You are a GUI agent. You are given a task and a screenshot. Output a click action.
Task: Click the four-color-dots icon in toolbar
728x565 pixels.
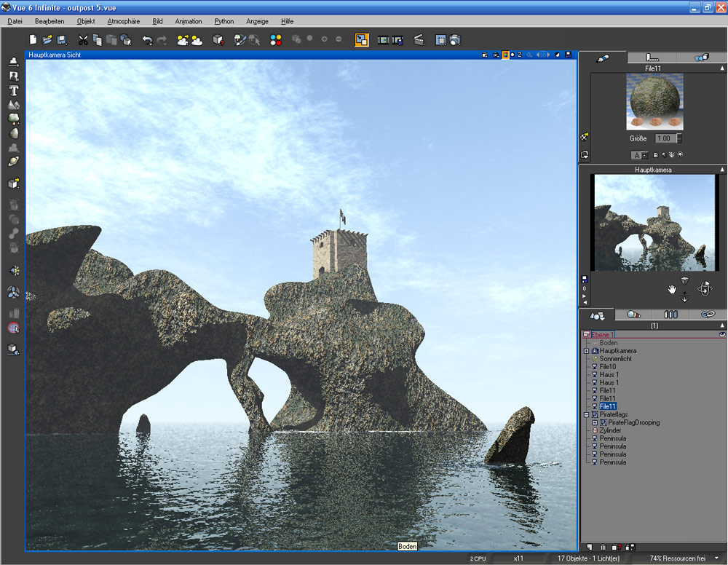click(276, 40)
